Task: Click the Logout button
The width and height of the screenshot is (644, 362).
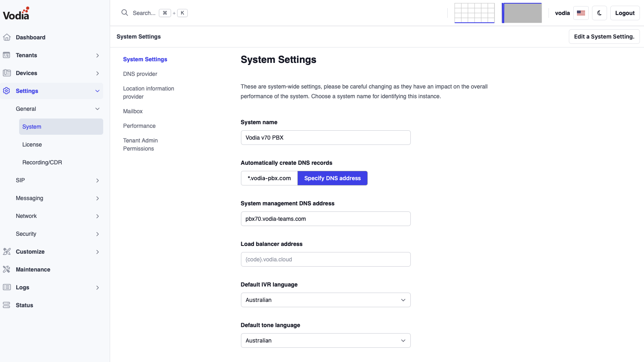Action: tap(625, 13)
